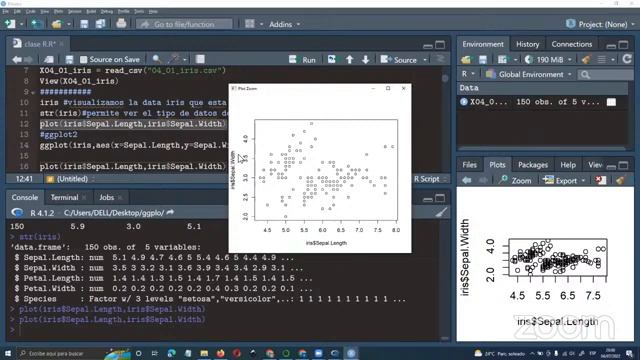Print the current file
The width and height of the screenshot is (640, 360).
coord(121,24)
